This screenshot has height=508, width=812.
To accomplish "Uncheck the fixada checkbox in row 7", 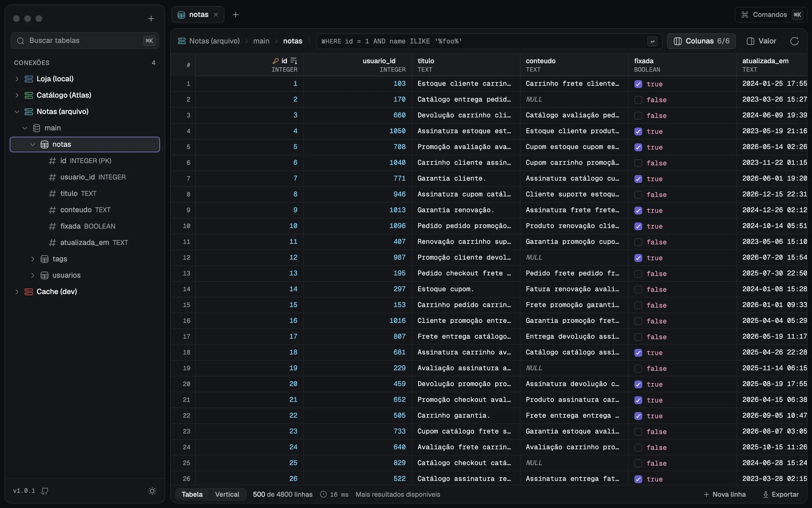I will [638, 179].
